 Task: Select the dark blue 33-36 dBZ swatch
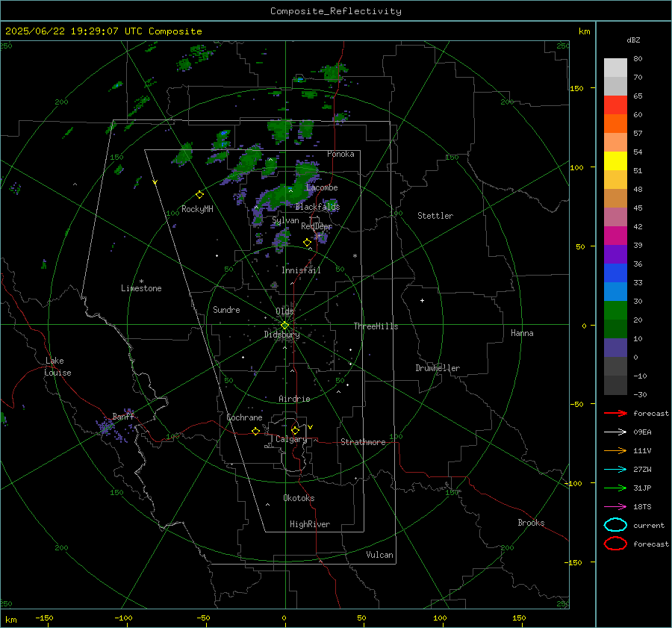615,273
